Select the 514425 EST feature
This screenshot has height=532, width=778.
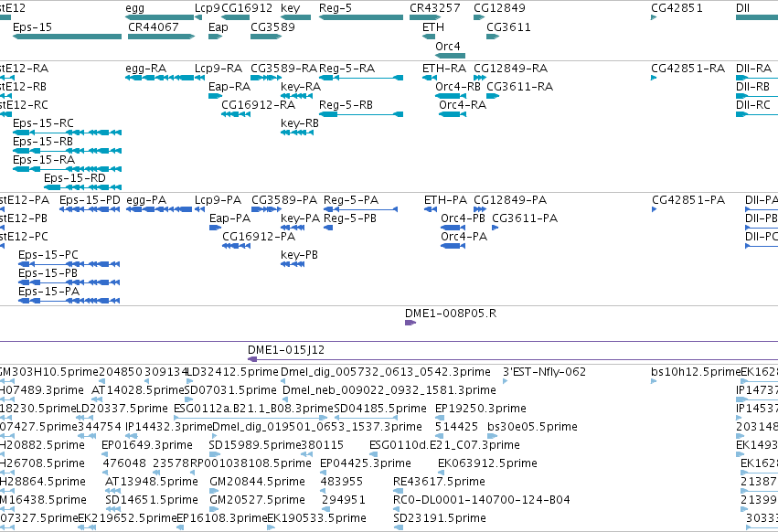440,436
